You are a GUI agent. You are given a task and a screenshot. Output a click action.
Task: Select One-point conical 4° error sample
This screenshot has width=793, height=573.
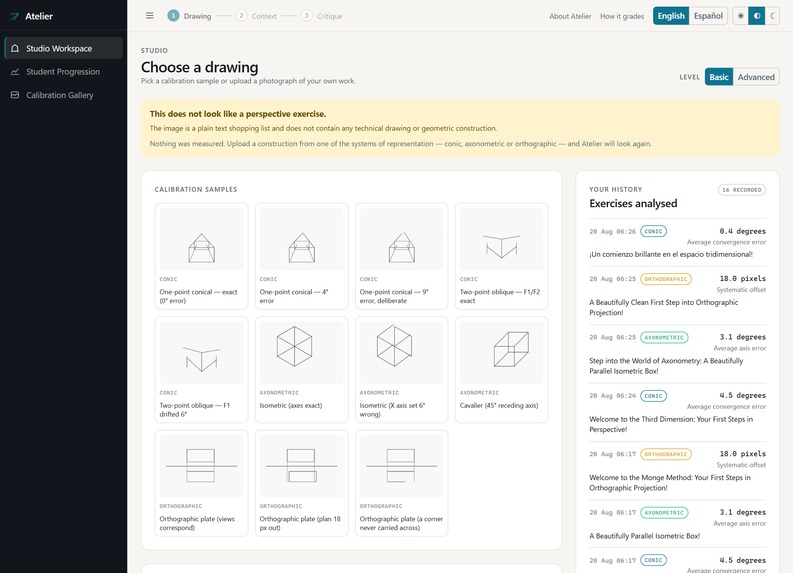click(x=301, y=256)
